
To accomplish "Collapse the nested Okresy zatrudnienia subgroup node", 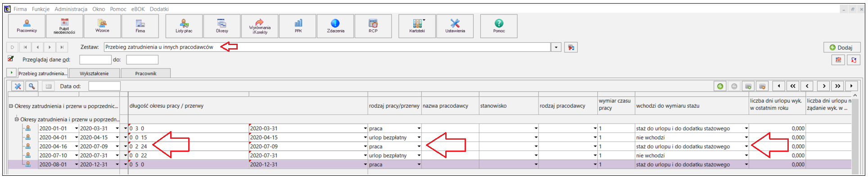I will tap(17, 119).
